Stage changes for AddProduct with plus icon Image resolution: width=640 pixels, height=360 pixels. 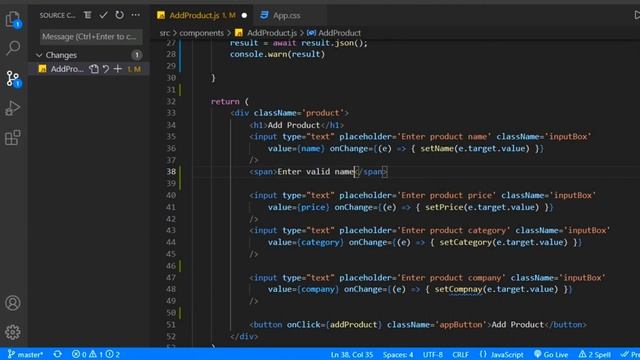[x=118, y=69]
